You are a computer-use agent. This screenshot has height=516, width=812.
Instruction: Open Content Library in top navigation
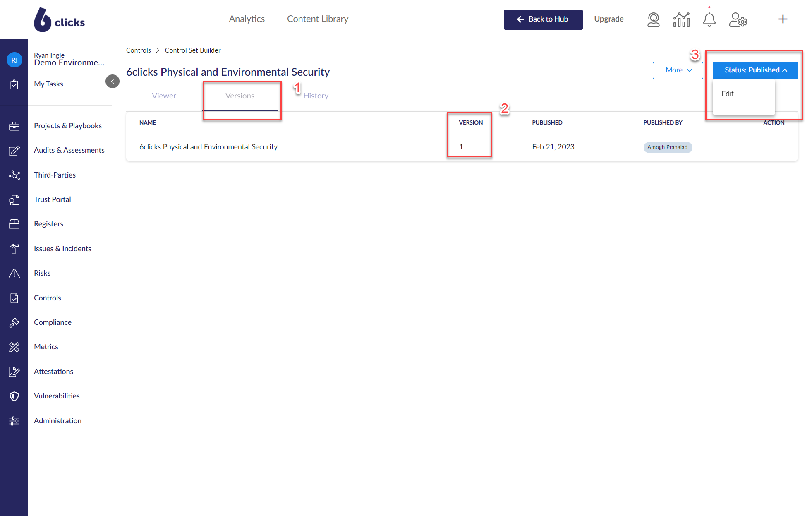(x=318, y=19)
